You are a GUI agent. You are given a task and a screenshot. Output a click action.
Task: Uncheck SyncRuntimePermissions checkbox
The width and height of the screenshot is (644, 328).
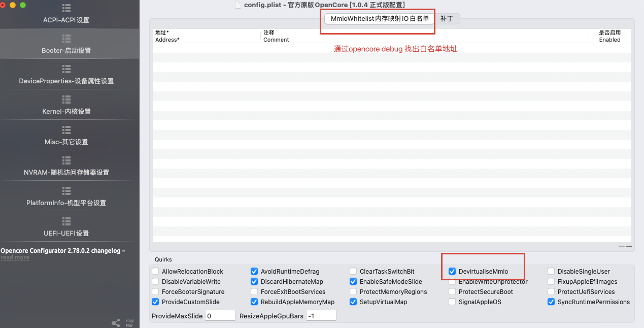pyautogui.click(x=551, y=302)
